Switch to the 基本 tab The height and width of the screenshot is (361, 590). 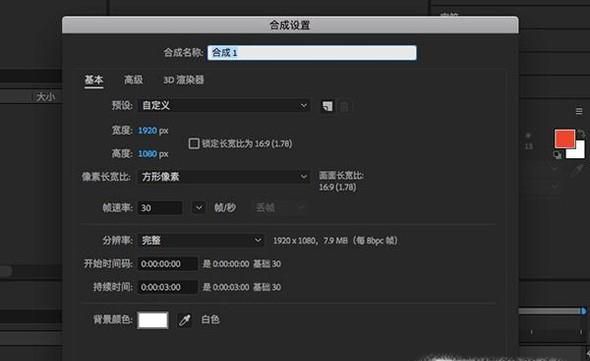(x=94, y=80)
